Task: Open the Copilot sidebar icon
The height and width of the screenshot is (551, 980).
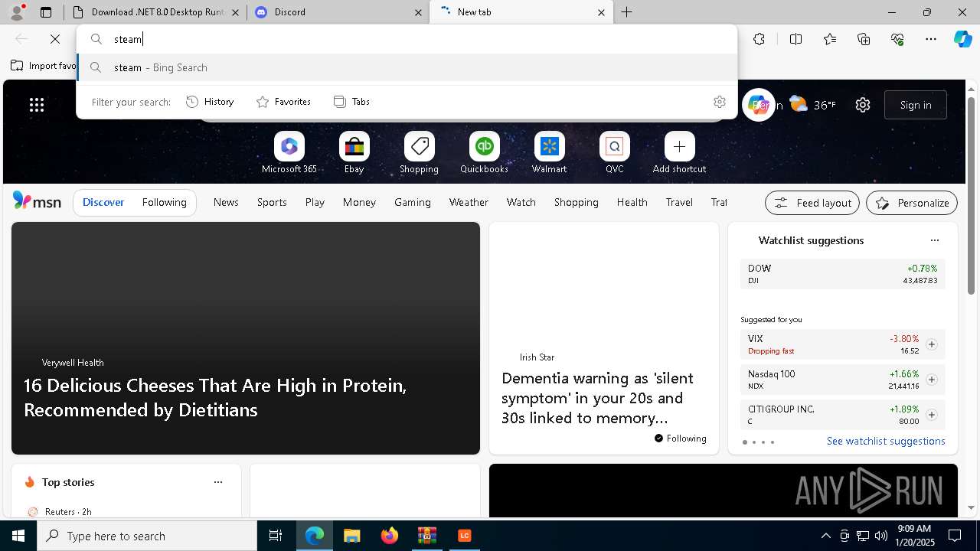Action: coord(962,39)
